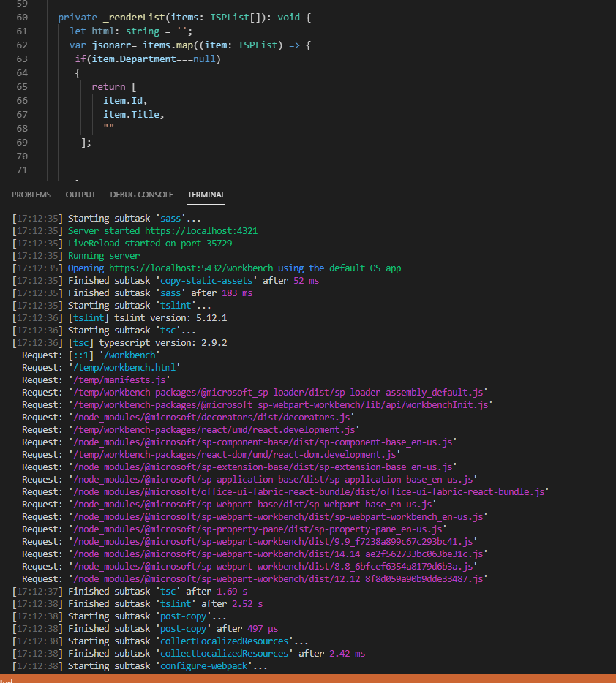The image size is (616, 683).
Task: Click line number 60 in the gutter
Action: click(22, 18)
